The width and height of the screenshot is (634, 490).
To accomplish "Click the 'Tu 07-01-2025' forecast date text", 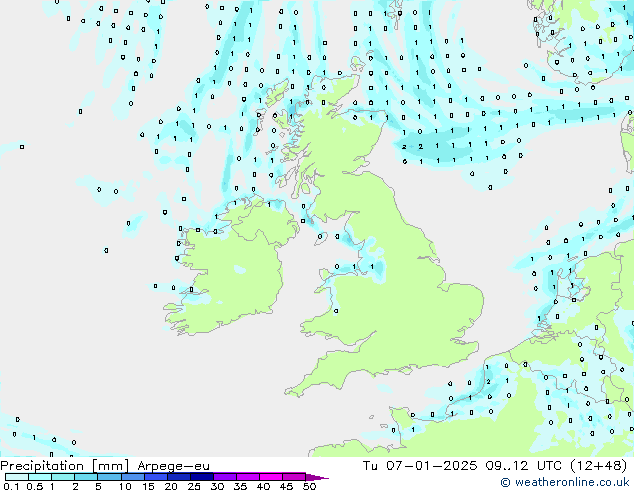I will click(x=420, y=466).
